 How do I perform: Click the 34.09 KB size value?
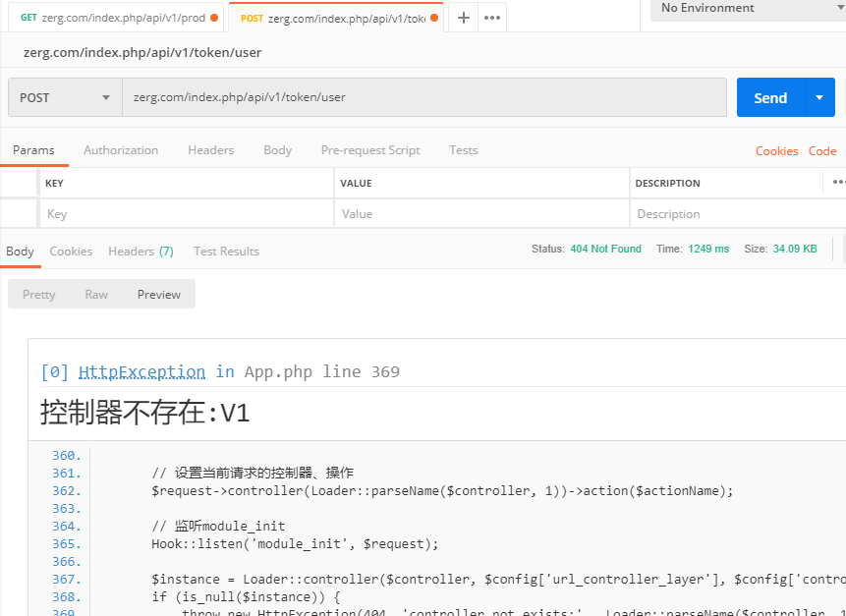coord(795,249)
